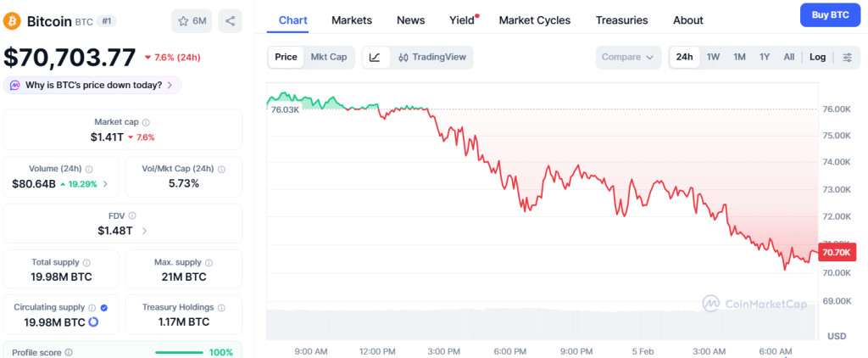This screenshot has height=358, width=868.
Task: Expand the FDV details chevron
Action: (144, 230)
